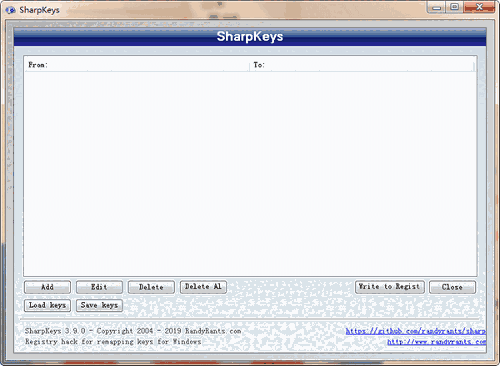The image size is (500, 366).
Task: Open the GitHub sharpkeys link
Action: [x=416, y=331]
